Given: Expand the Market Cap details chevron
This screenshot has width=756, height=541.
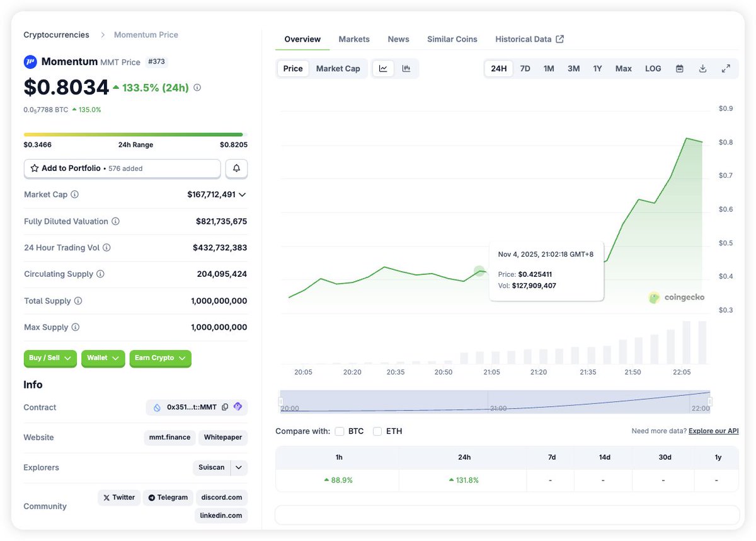Looking at the screenshot, I should 243,194.
